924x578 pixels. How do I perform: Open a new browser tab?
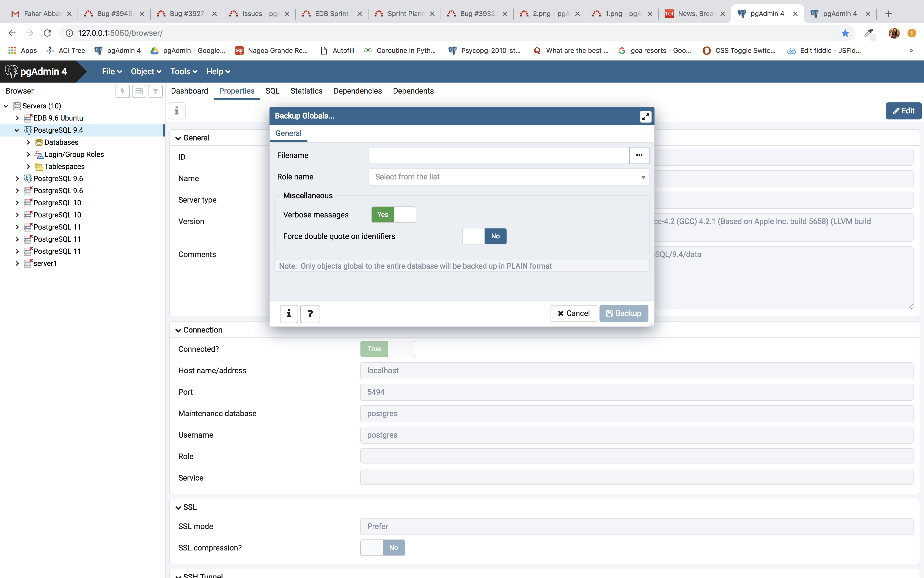coord(889,14)
